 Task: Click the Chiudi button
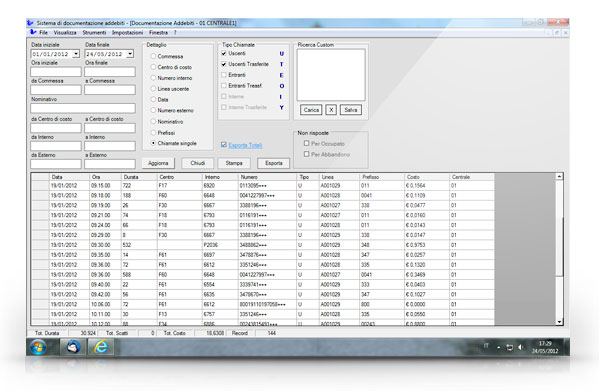[197, 163]
